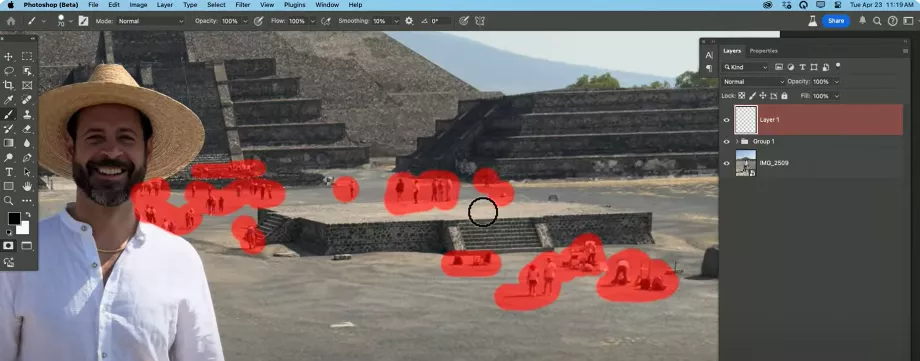Enable airbrush-style build-up
This screenshot has height=361, width=920.
click(x=326, y=21)
